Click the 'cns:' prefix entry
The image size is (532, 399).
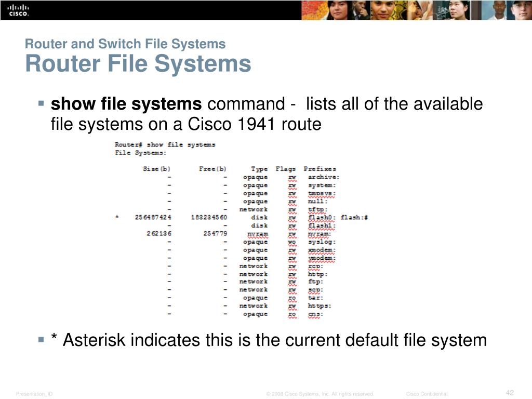point(315,314)
